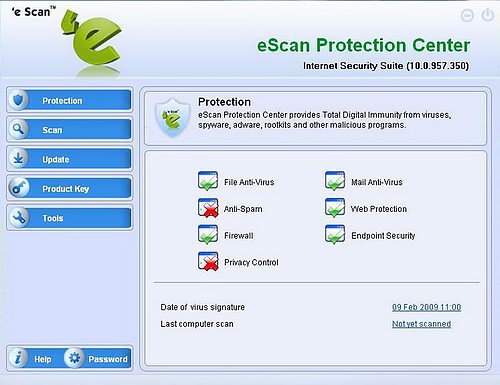Open Firewall module label
Screen dimensions: 500x385
(239, 236)
